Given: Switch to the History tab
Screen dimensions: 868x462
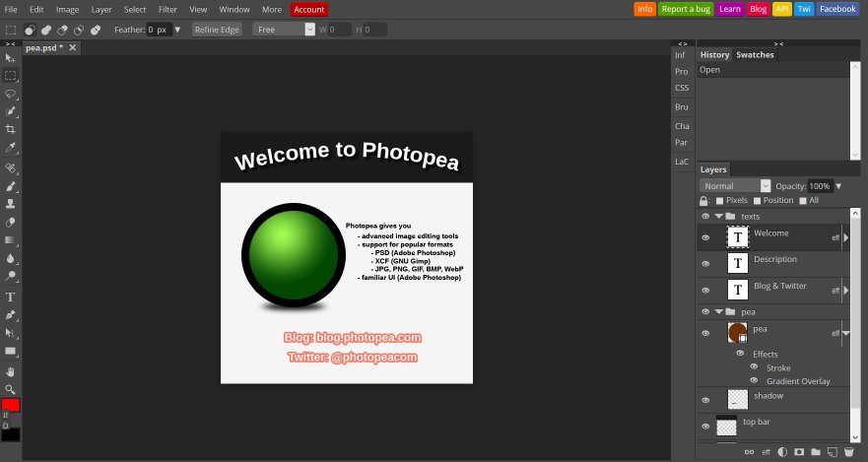Looking at the screenshot, I should tap(714, 55).
